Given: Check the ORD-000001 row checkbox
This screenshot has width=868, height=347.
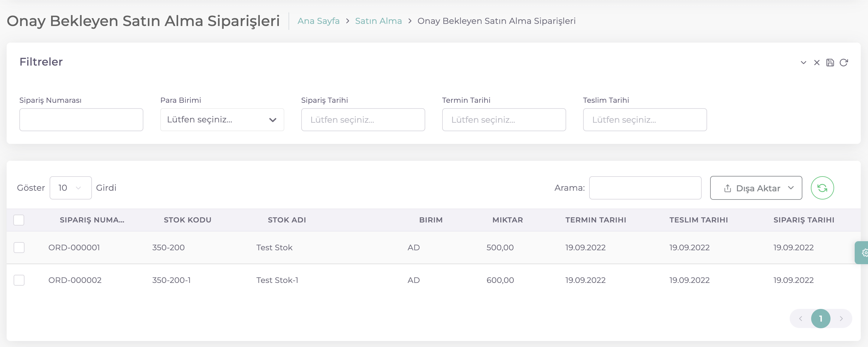Looking at the screenshot, I should point(19,248).
